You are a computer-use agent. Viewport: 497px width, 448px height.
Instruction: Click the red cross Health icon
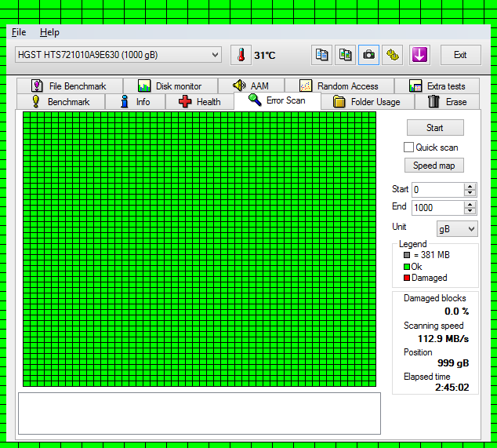185,101
